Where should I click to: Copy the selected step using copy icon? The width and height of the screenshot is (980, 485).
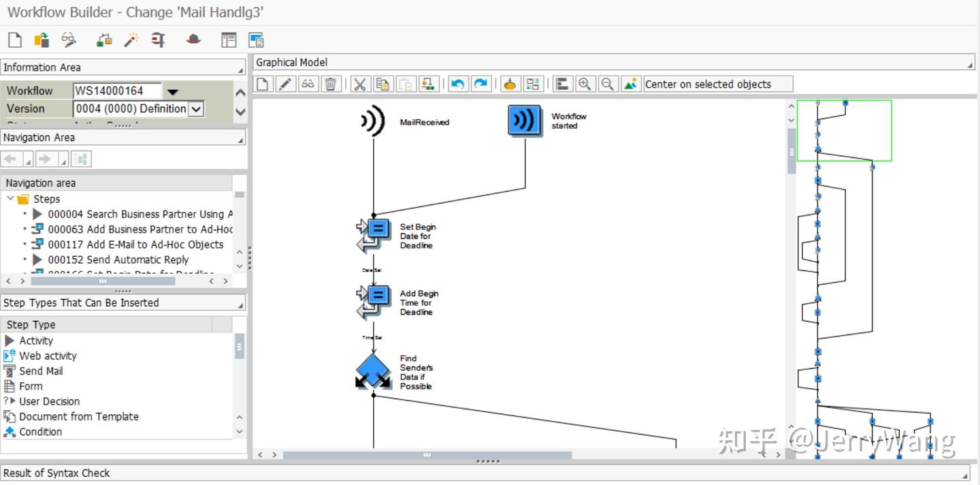[382, 83]
